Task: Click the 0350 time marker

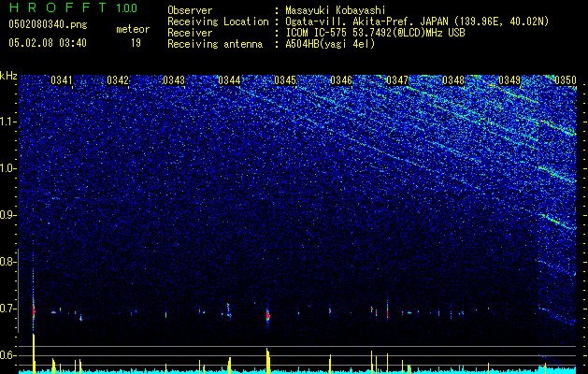Action: [x=566, y=80]
